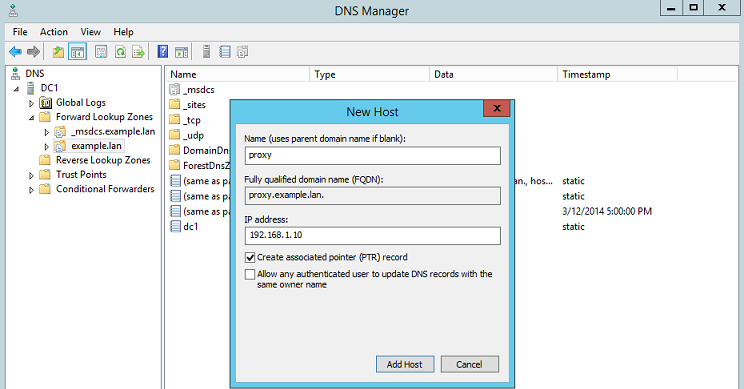Click the Up one level folder icon
Screen dimensions: 744x389
point(58,52)
